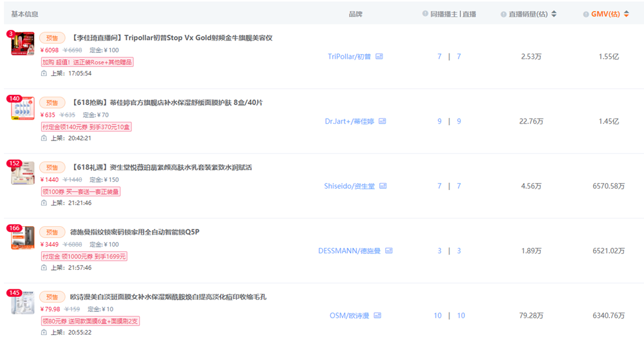Open TriPollar/初普 brand link

pyautogui.click(x=349, y=56)
